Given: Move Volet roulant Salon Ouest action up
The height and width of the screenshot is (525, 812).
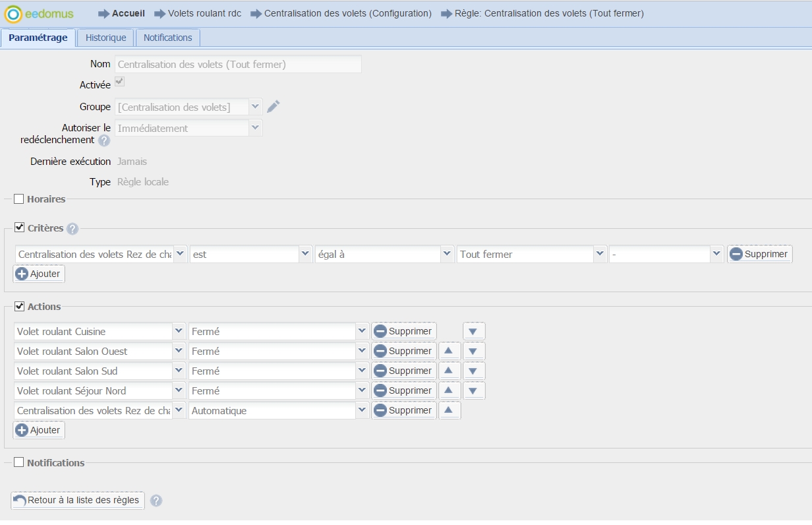Looking at the screenshot, I should click(x=449, y=351).
